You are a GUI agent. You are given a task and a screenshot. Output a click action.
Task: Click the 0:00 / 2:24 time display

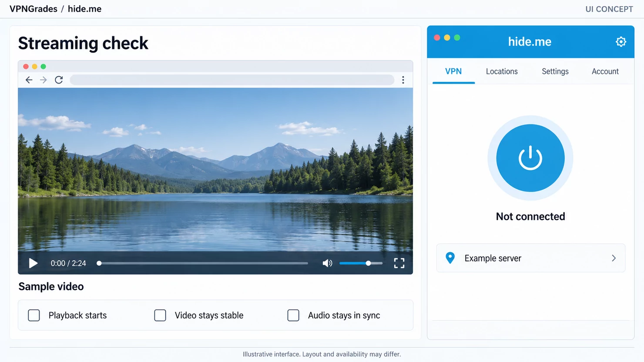(68, 263)
